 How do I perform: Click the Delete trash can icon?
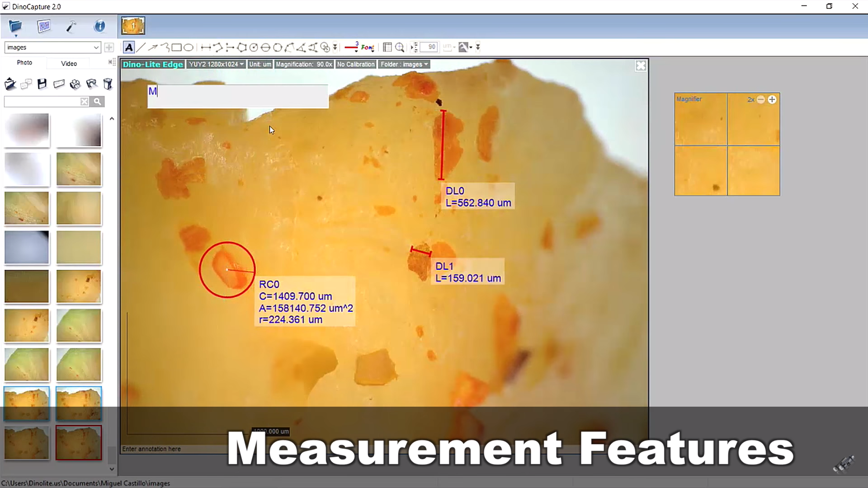tap(108, 84)
